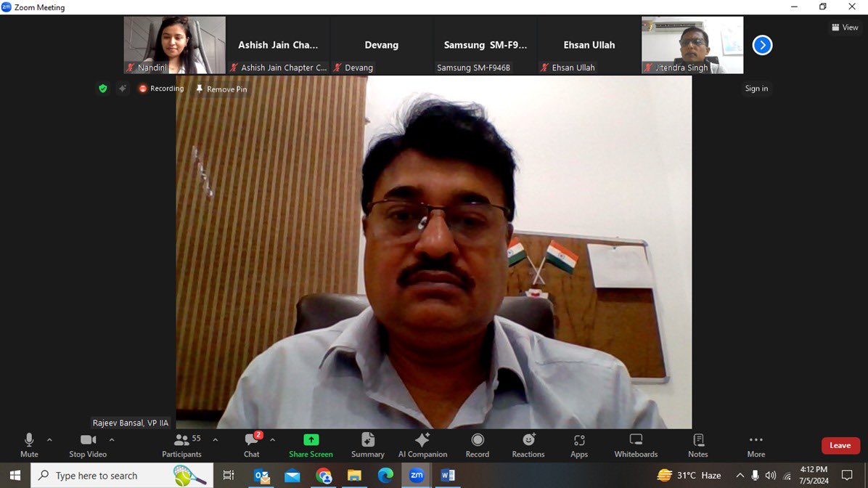Open system volume control
868x488 pixels.
(x=771, y=475)
